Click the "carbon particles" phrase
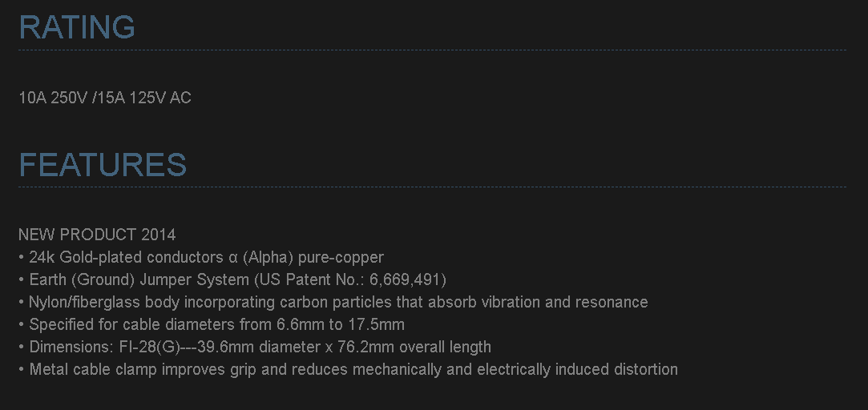 327,302
